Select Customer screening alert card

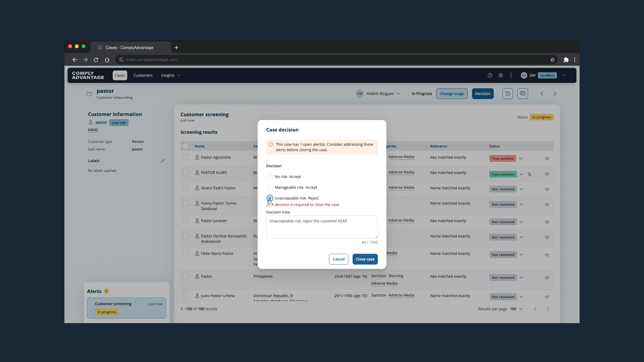coord(127,308)
